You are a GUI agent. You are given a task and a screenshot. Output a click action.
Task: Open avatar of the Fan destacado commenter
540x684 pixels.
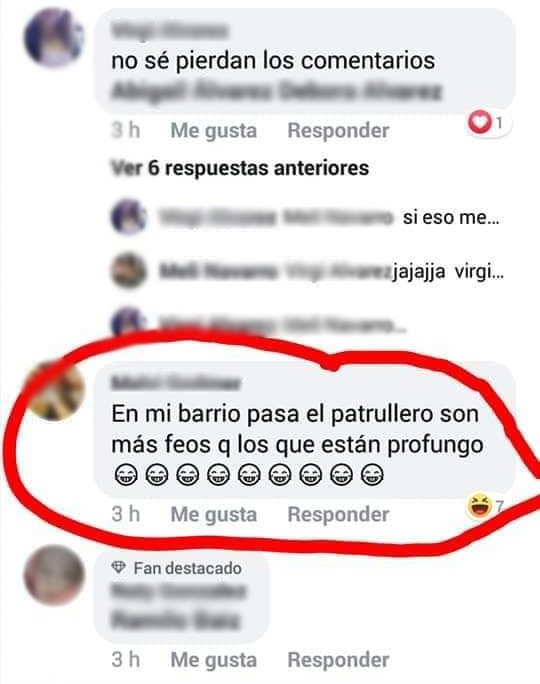pyautogui.click(x=54, y=575)
